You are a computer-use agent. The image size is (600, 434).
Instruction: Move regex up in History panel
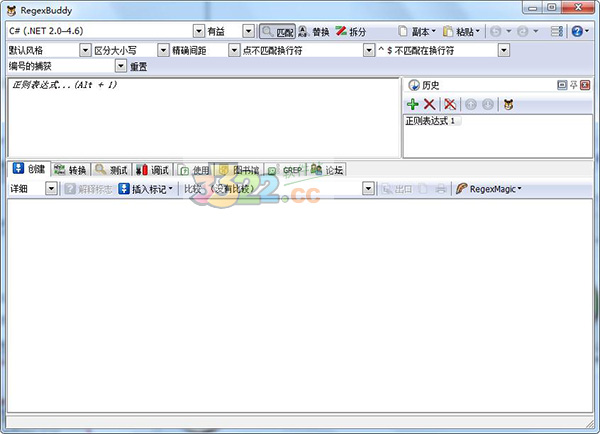[x=471, y=104]
